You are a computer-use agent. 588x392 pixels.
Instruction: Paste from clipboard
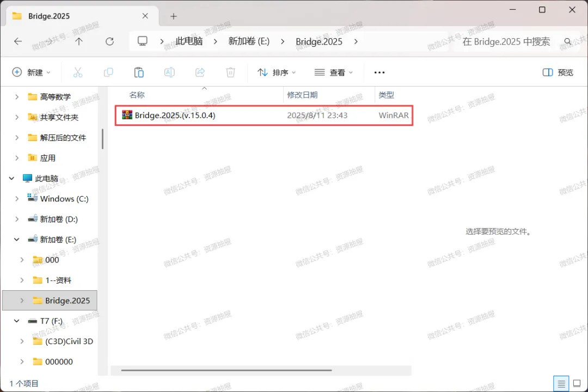coord(139,72)
